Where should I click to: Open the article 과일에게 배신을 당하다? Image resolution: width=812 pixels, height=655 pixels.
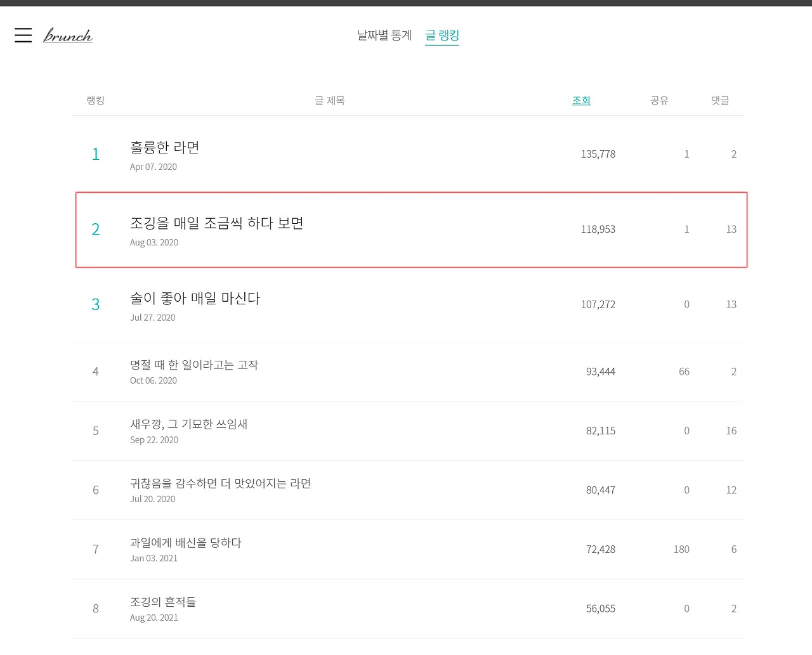click(x=186, y=542)
